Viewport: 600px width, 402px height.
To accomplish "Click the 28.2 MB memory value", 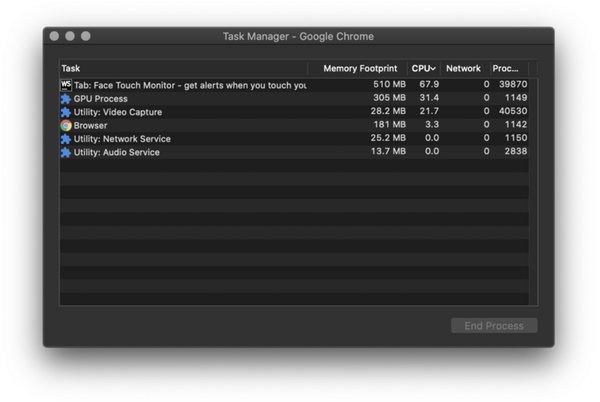I will click(x=388, y=111).
